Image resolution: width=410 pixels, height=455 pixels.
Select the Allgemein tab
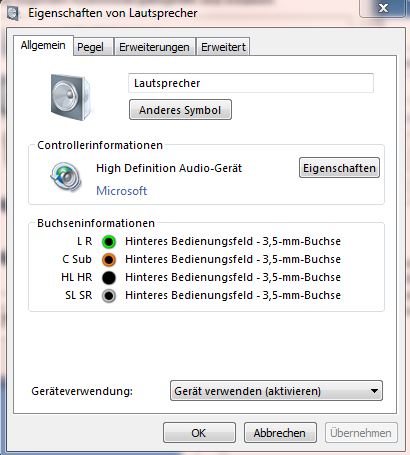[x=43, y=45]
